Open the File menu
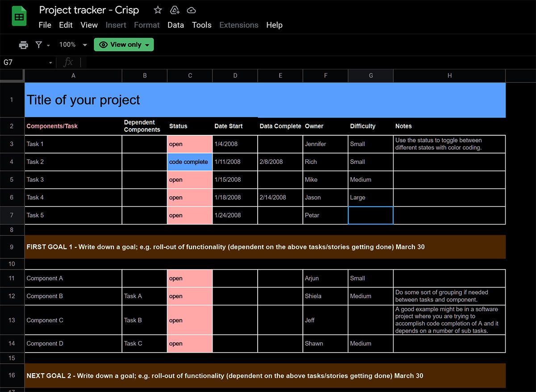Image resolution: width=536 pixels, height=392 pixels. (45, 25)
